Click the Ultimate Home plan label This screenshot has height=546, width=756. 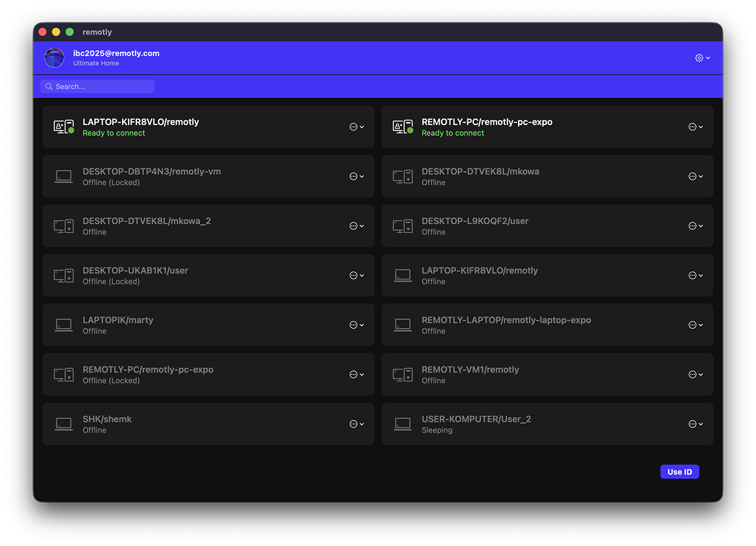click(96, 63)
